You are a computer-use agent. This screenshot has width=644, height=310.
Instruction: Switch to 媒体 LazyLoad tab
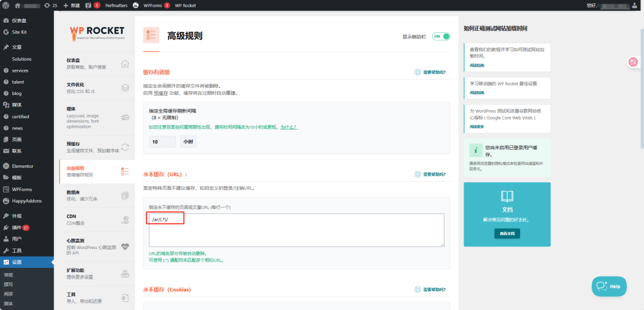click(97, 118)
